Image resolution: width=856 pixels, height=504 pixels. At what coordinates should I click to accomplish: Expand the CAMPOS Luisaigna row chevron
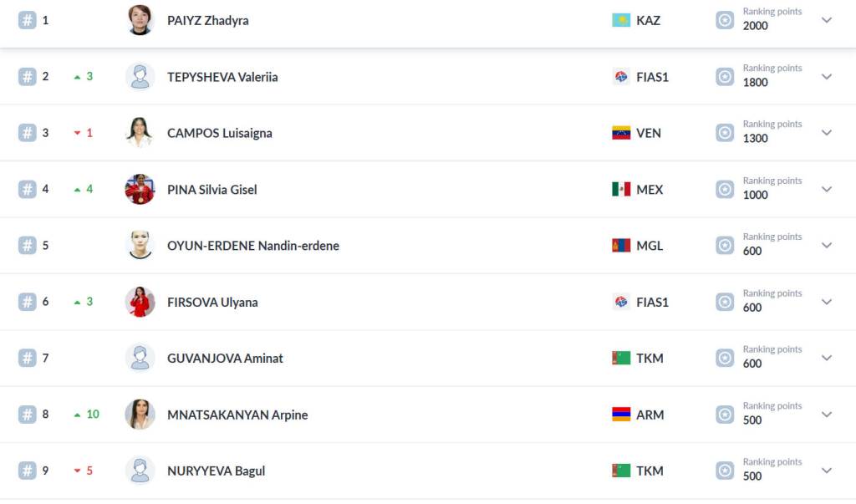[x=827, y=133]
